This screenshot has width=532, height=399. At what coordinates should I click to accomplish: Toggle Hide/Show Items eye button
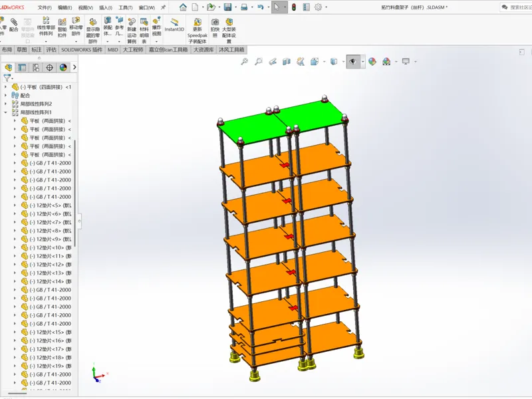point(353,61)
